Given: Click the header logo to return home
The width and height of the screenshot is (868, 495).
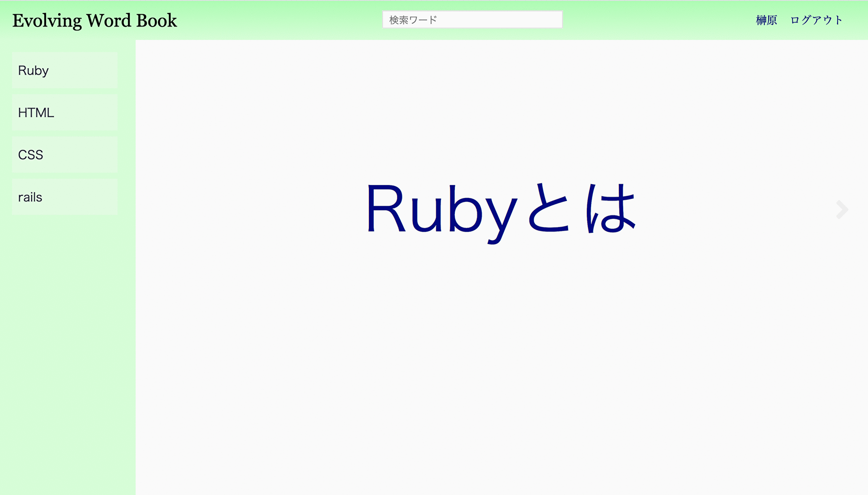Looking at the screenshot, I should [95, 20].
